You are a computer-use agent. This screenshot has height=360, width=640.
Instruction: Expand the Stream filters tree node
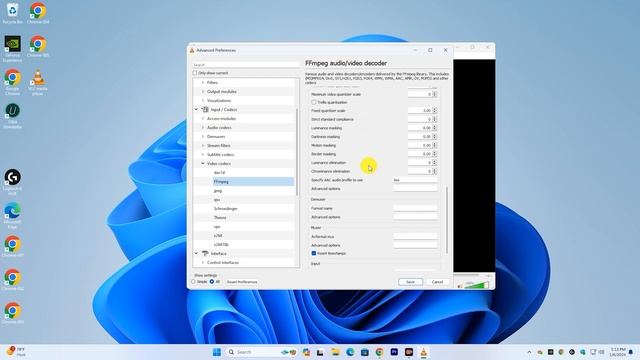203,145
